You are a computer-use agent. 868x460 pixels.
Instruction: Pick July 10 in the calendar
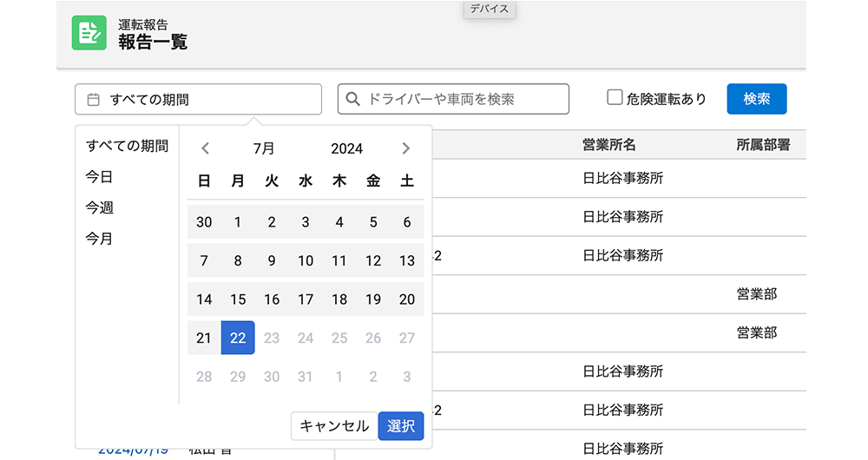306,260
